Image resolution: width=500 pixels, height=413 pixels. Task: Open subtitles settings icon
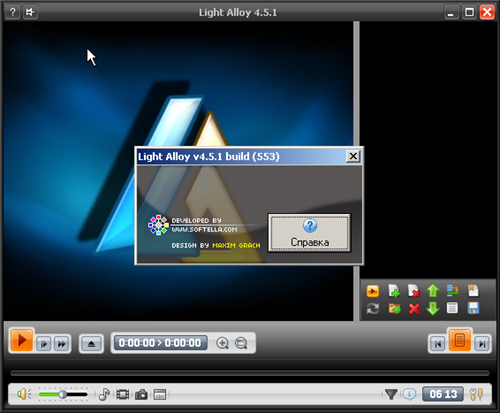[x=160, y=395]
